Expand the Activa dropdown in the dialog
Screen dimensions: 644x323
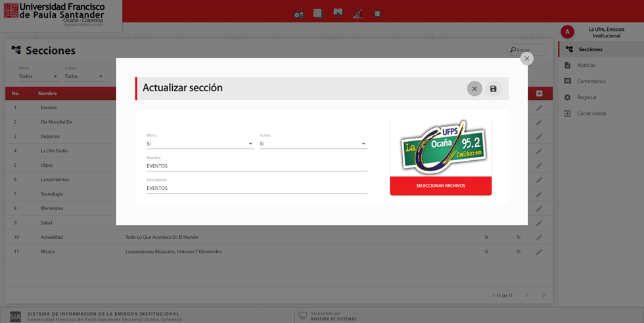[313, 144]
